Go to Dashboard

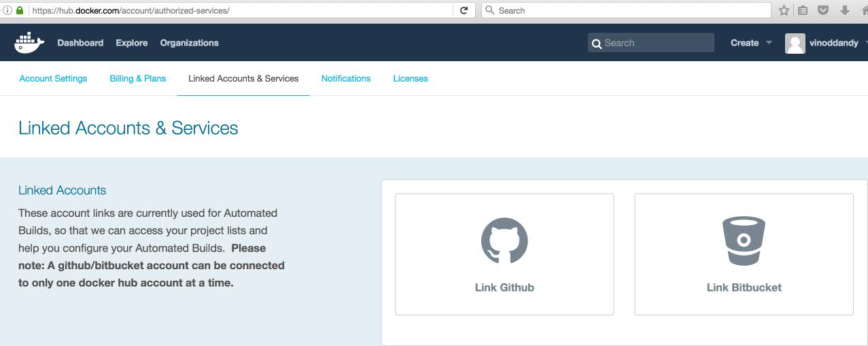click(x=80, y=43)
